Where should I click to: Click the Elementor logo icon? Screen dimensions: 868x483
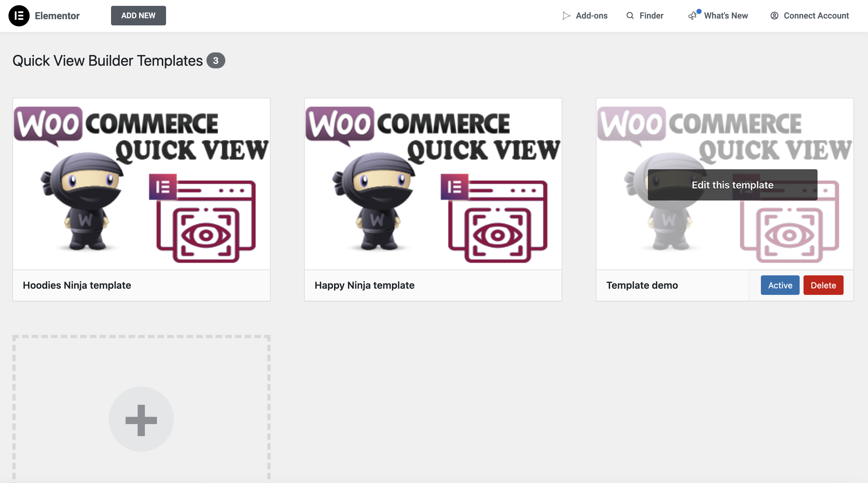pos(19,16)
